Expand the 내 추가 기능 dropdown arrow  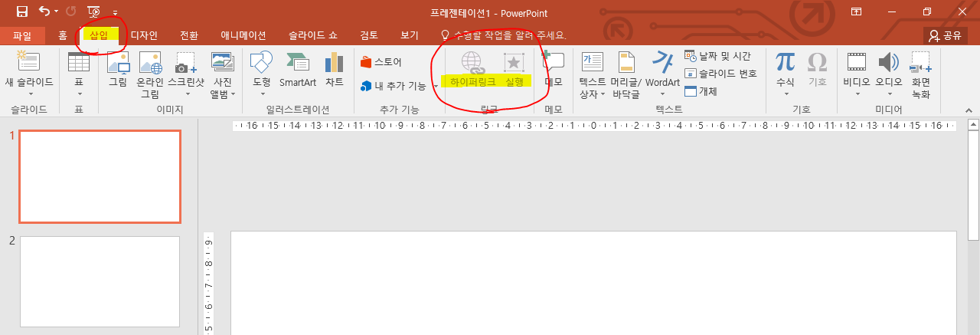(436, 87)
